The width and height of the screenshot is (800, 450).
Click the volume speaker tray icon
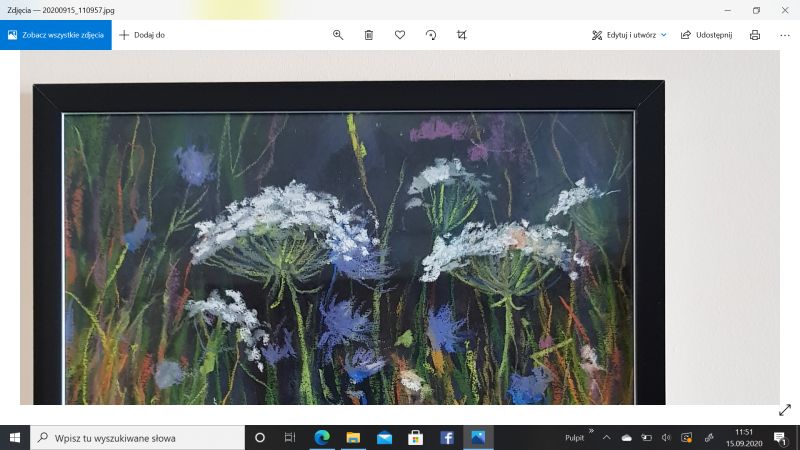click(x=666, y=437)
